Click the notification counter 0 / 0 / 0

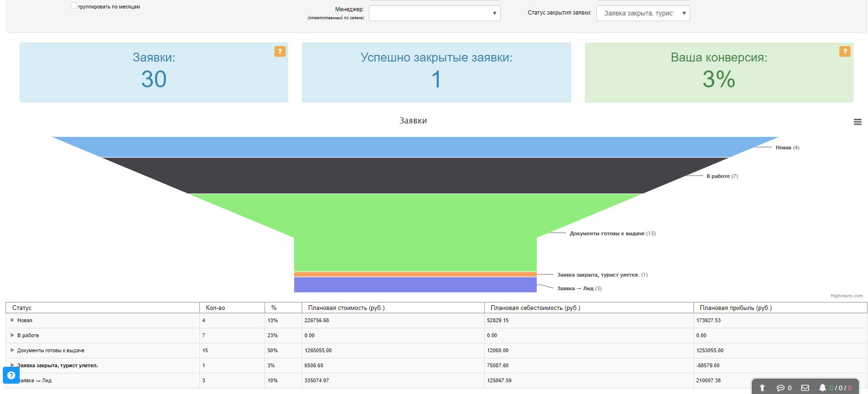pyautogui.click(x=840, y=388)
